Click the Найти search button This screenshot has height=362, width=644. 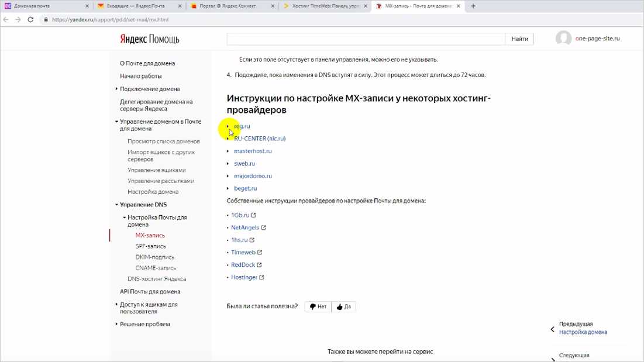[x=519, y=39]
